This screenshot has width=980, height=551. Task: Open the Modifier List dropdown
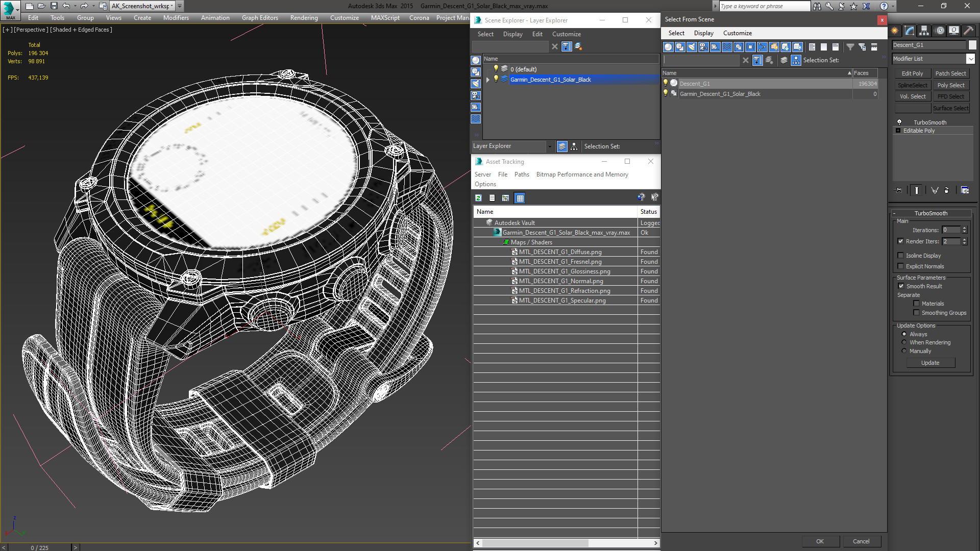(x=970, y=59)
